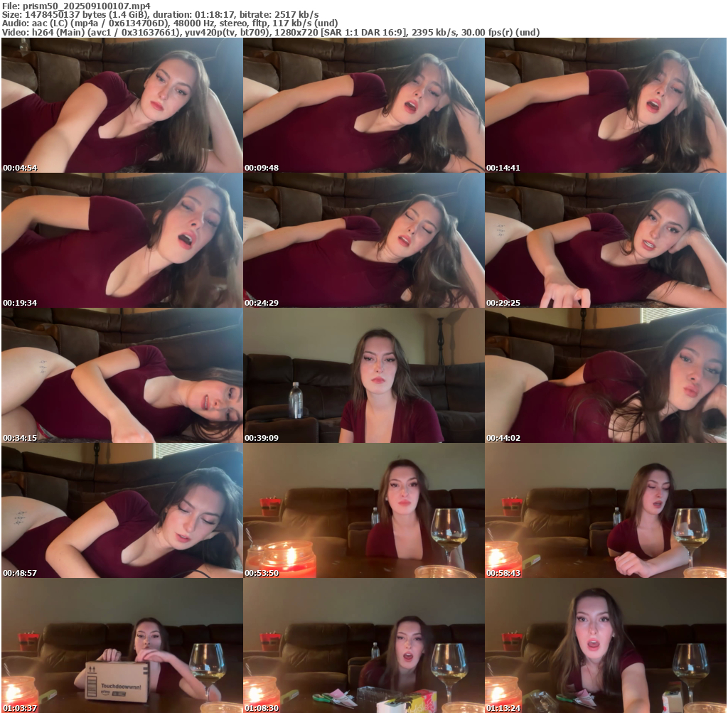This screenshot has height=713, width=728.
Task: Select the thumbnail timestamped 00:48:57
Action: click(122, 510)
